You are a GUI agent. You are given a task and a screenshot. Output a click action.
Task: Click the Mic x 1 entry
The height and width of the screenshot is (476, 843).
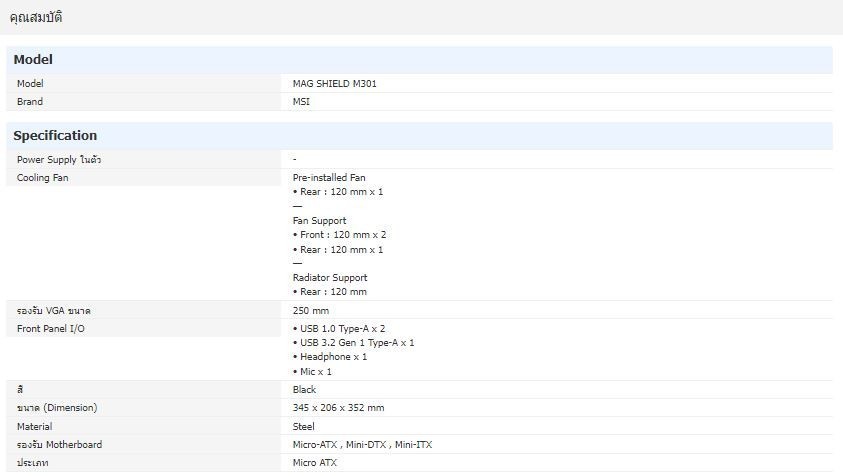(x=315, y=372)
